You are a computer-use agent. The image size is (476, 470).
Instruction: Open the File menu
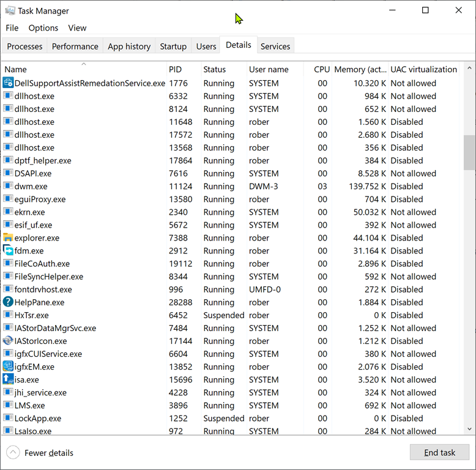(12, 28)
